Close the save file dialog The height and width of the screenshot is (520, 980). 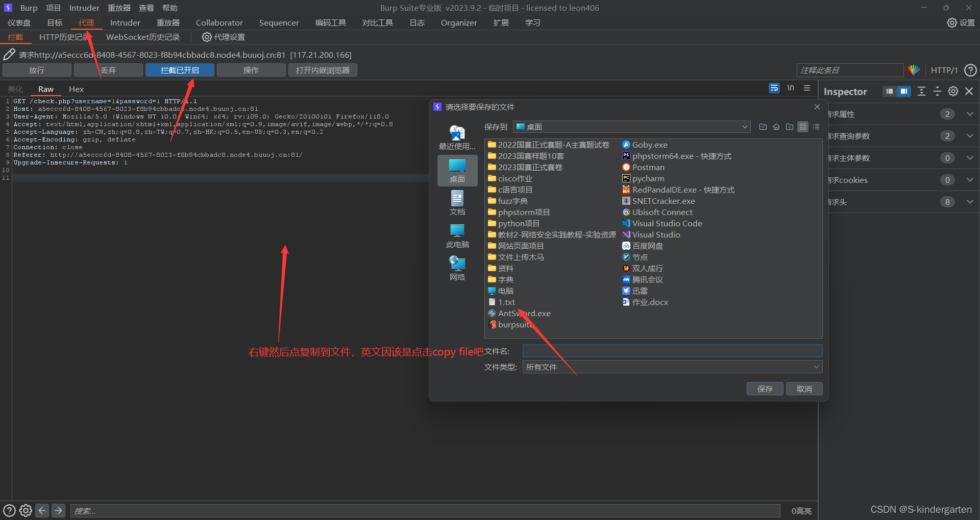pyautogui.click(x=817, y=107)
